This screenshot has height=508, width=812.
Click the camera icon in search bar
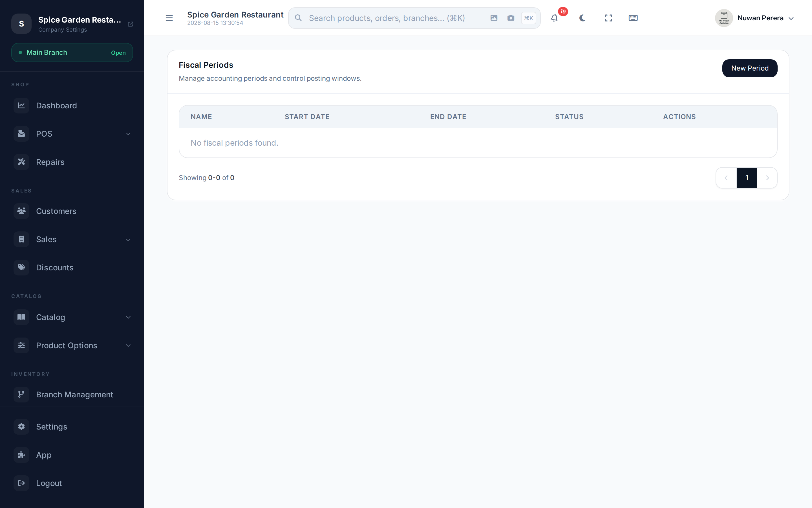(511, 18)
